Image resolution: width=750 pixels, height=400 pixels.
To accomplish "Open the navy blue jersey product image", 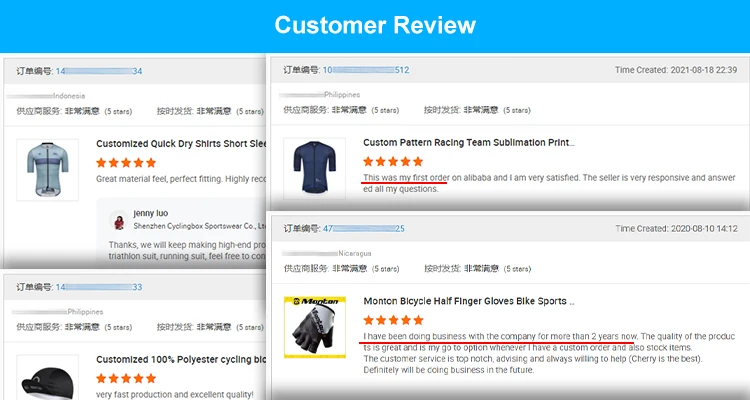I will (x=314, y=168).
